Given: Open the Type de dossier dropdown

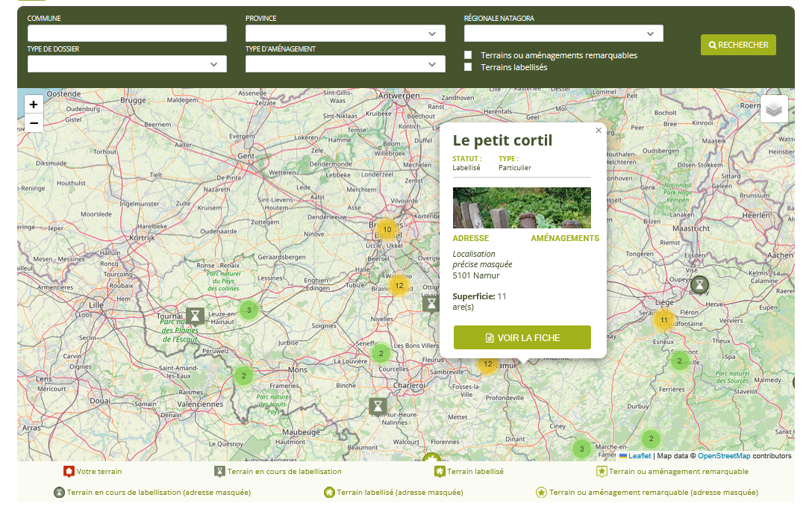Looking at the screenshot, I should click(x=127, y=64).
